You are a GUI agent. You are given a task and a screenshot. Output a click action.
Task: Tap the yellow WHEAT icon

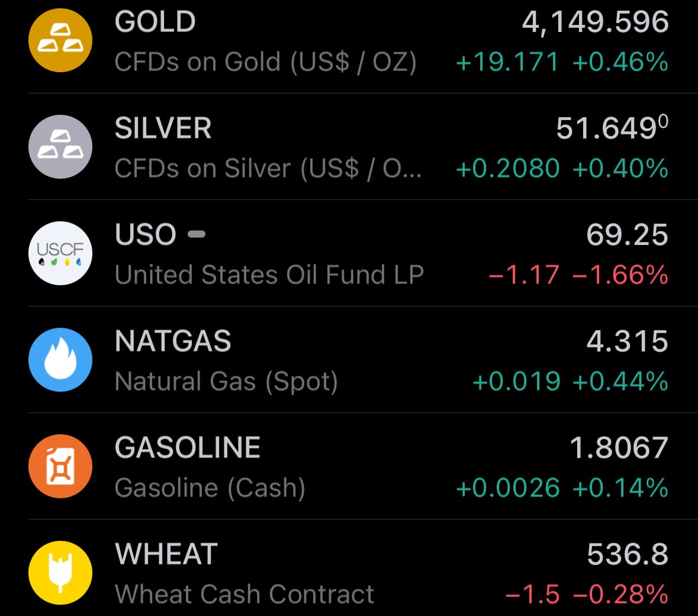tap(60, 573)
